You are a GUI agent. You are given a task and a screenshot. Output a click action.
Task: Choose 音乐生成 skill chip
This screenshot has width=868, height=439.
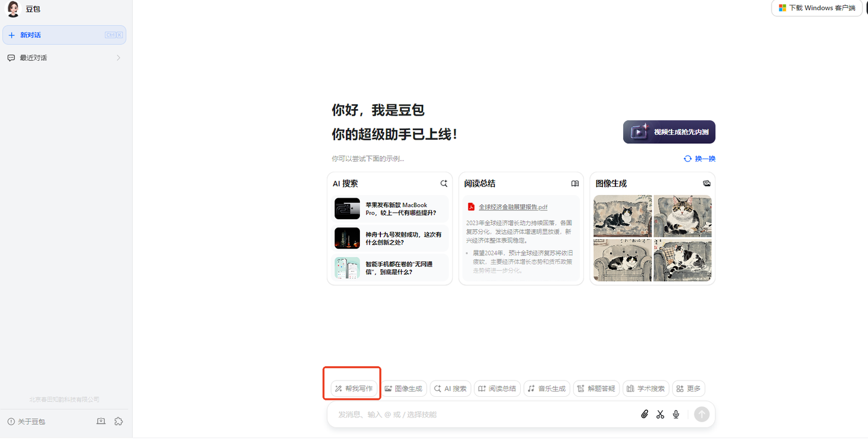point(547,389)
